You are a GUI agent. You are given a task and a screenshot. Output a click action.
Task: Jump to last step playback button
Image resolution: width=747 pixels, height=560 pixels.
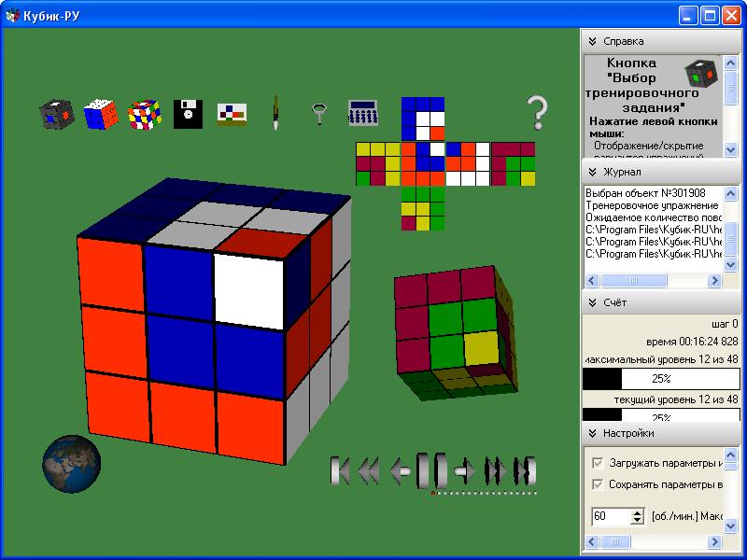(x=525, y=470)
